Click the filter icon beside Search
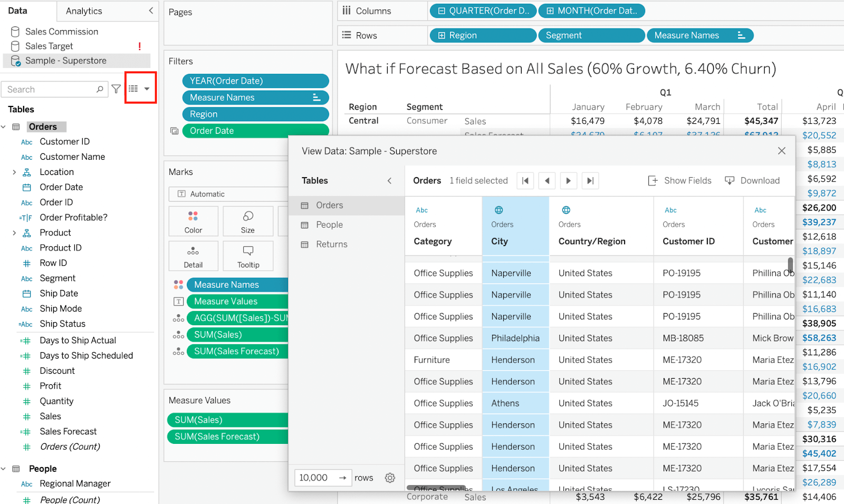The image size is (844, 504). click(x=116, y=89)
